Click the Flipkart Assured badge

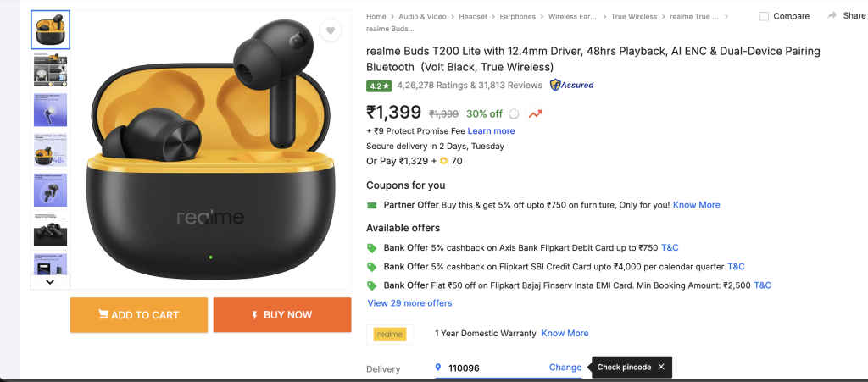tap(571, 85)
